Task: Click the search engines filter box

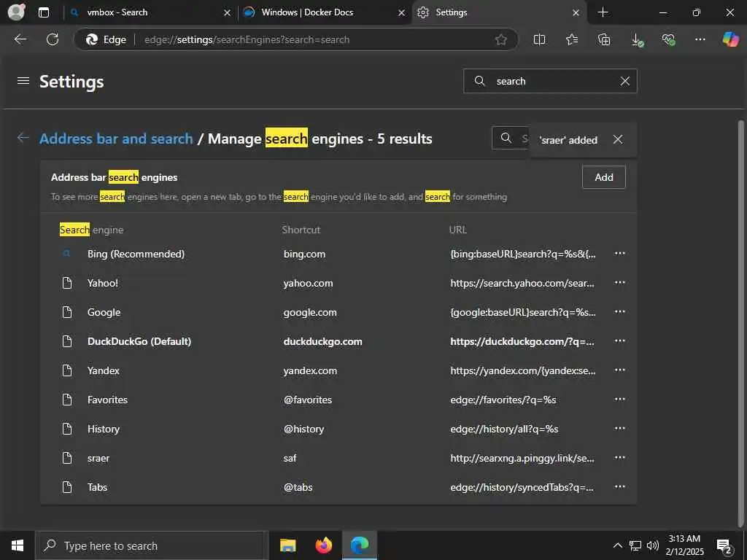Action: click(x=511, y=138)
